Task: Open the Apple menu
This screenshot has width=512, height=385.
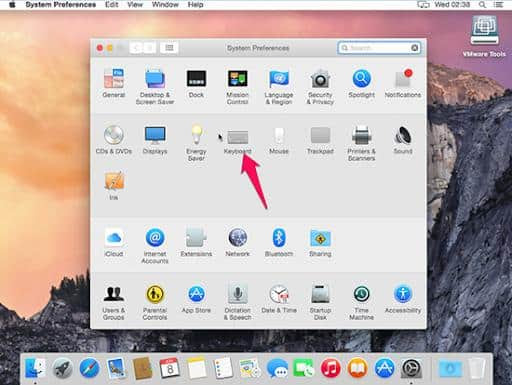Action: click(12, 5)
